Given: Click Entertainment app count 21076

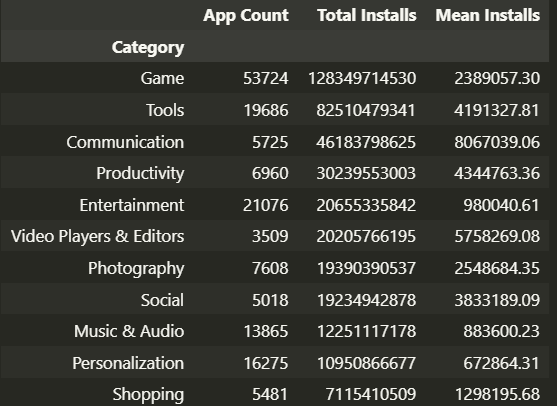Looking at the screenshot, I should pyautogui.click(x=266, y=205).
